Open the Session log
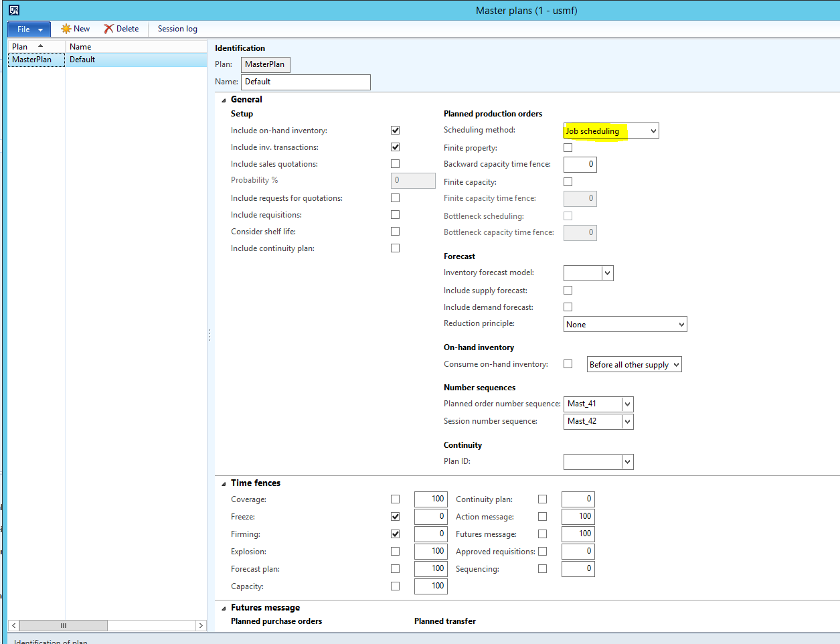Screen dimensions: 840x644 [176, 29]
